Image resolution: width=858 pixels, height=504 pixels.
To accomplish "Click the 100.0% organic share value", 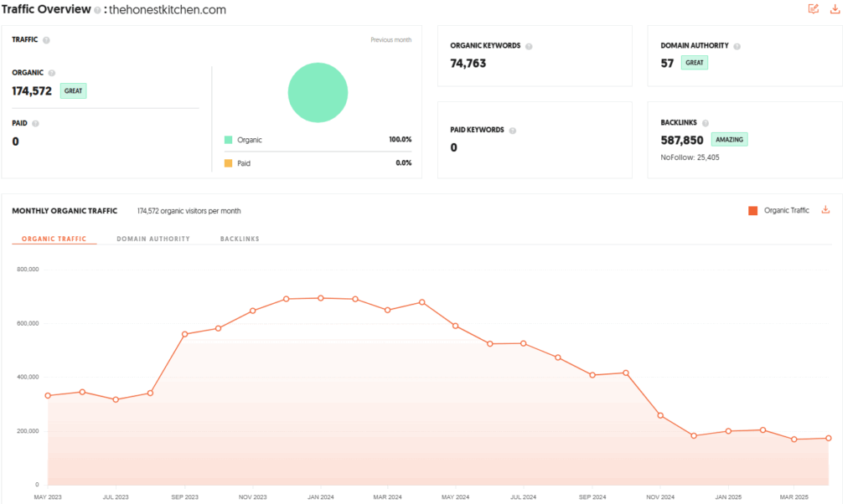I will tap(400, 139).
